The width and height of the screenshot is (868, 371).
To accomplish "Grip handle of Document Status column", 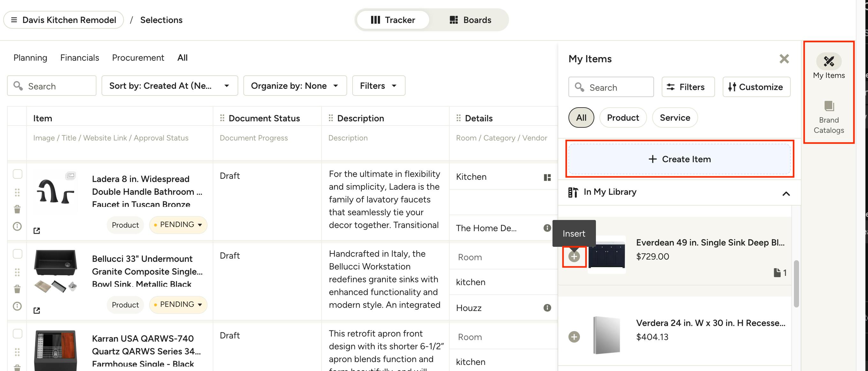I will coord(222,118).
